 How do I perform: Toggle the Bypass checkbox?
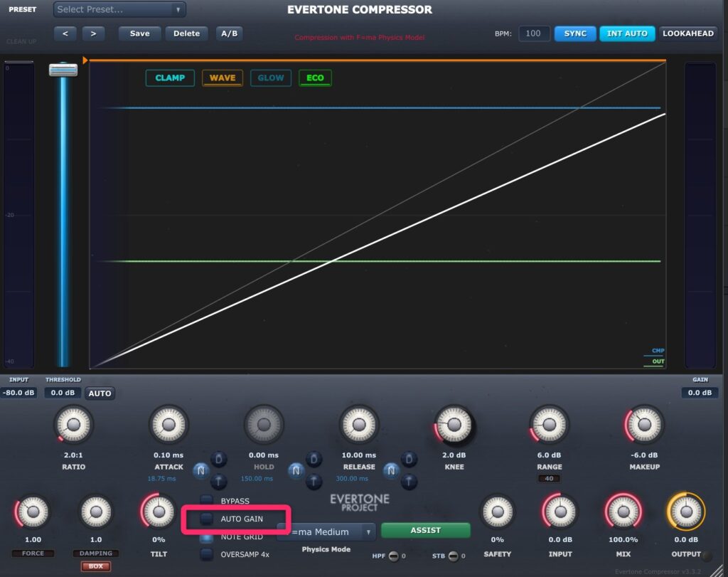click(x=206, y=501)
